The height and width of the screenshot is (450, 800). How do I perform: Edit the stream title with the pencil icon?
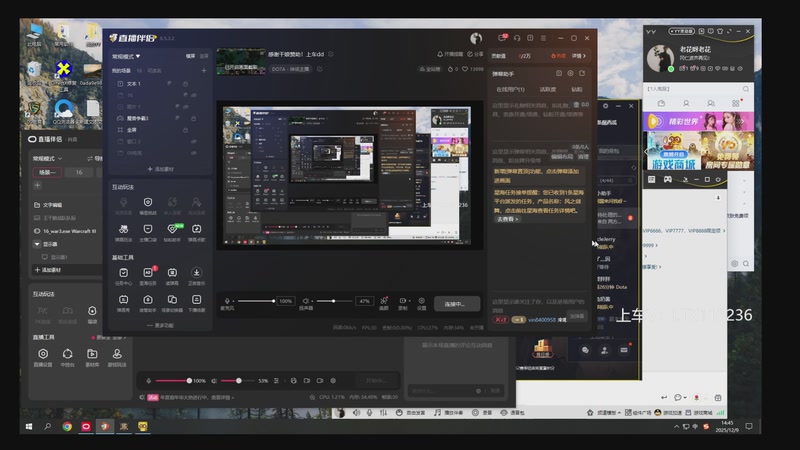(331, 54)
